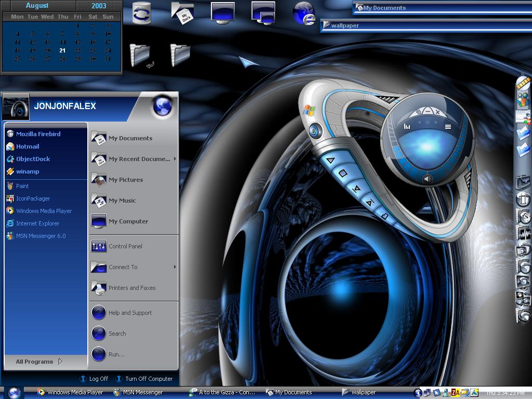Click the play triangle on the player arm

pos(330,160)
